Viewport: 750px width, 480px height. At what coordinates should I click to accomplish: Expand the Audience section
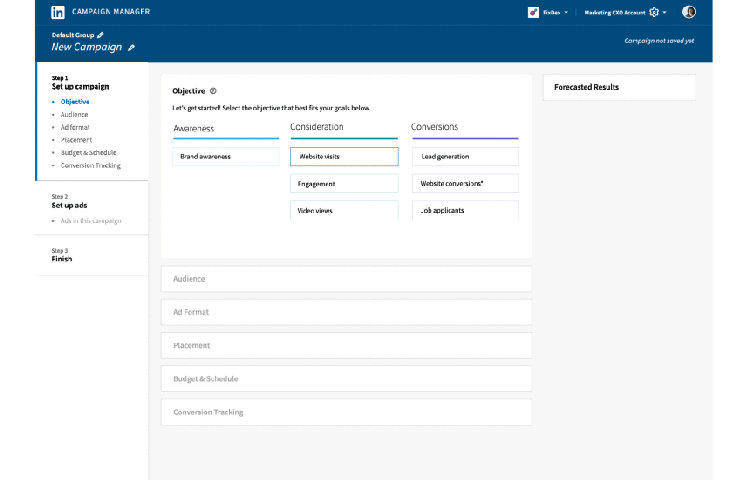point(346,279)
